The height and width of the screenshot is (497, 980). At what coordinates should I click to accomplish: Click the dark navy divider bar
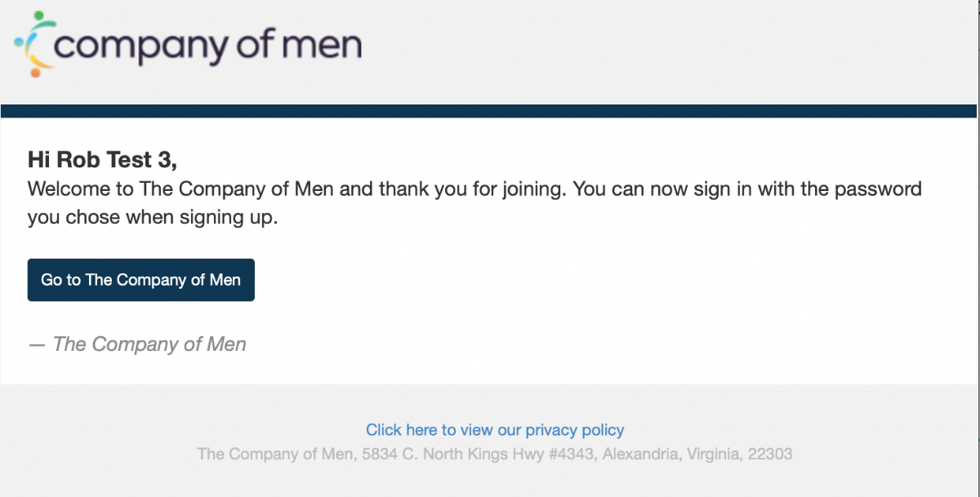coord(488,111)
